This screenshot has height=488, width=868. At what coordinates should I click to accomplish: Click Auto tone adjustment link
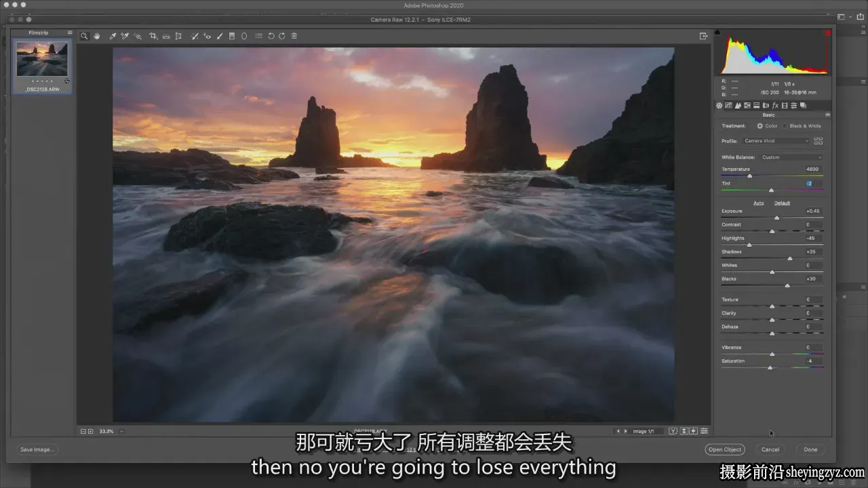tap(759, 203)
